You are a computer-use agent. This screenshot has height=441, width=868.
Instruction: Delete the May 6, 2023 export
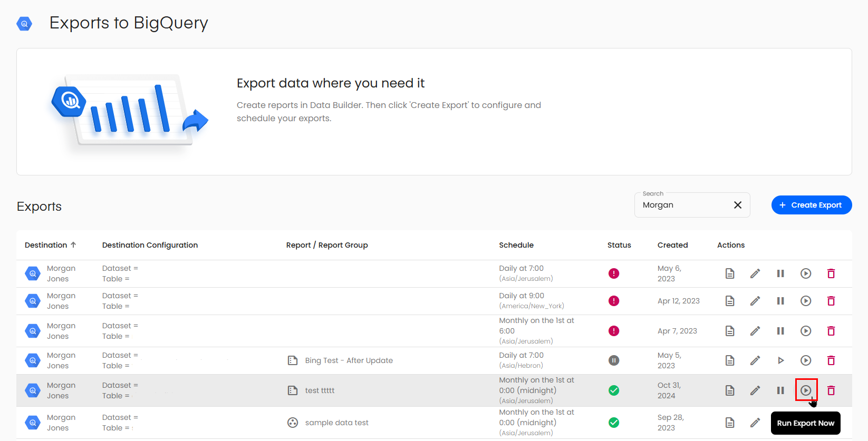(831, 273)
